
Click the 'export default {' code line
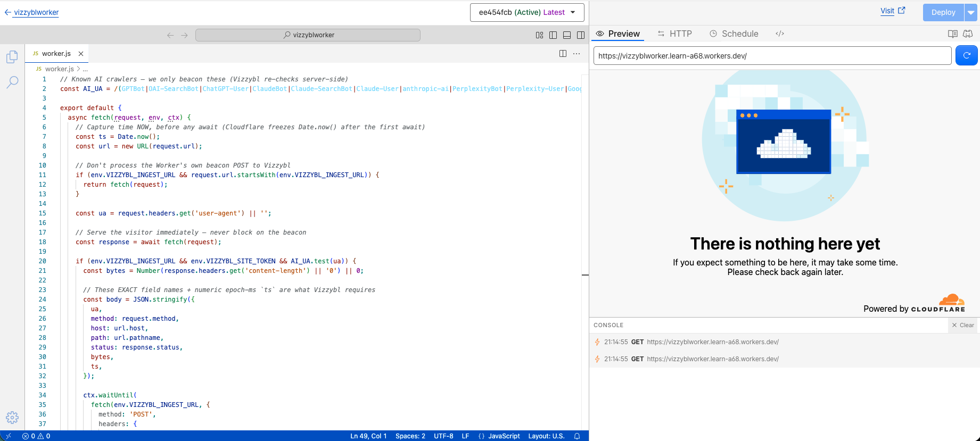90,108
